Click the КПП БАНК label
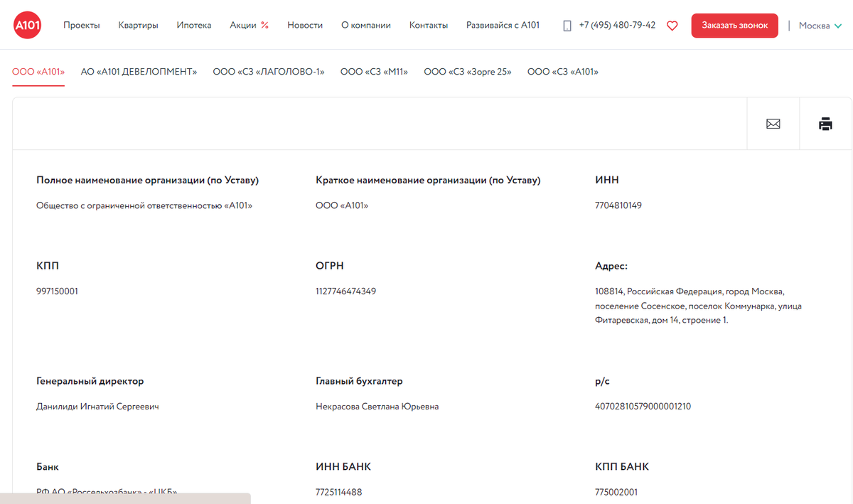The width and height of the screenshot is (853, 504). pos(622,467)
